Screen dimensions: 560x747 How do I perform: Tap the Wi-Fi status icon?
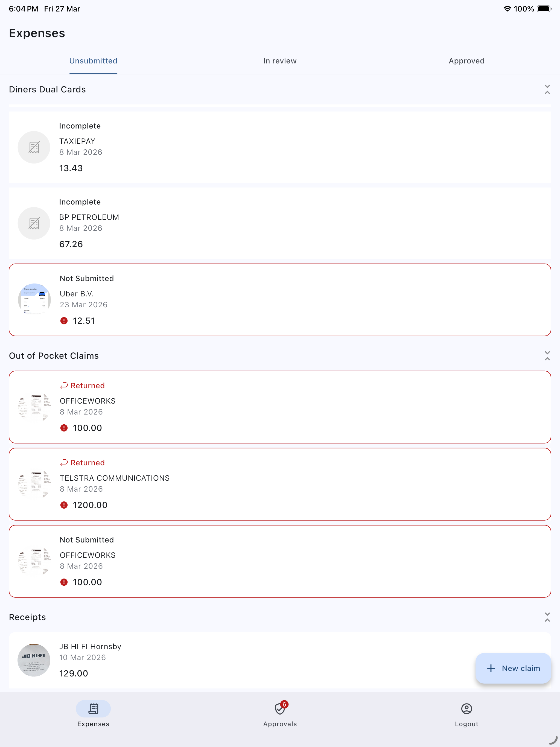507,9
